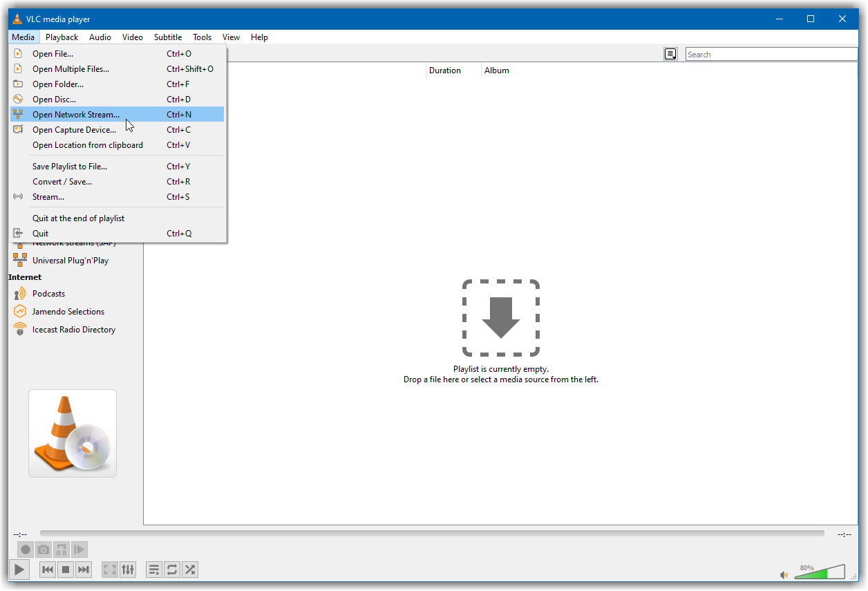Choose Open Capture Device...
Image resolution: width=868 pixels, height=591 pixels.
[117, 130]
